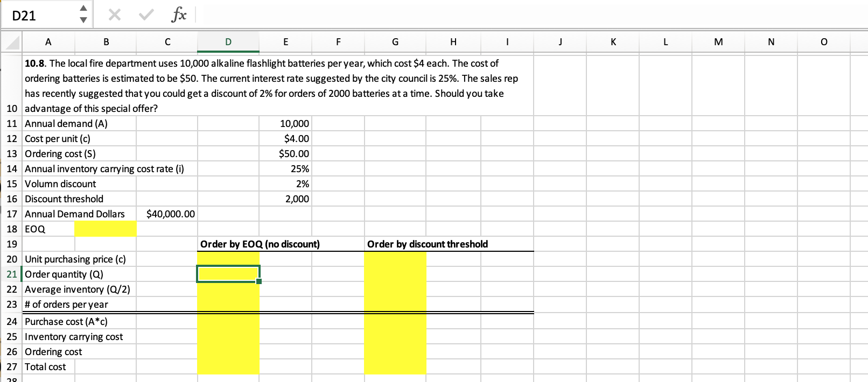Image resolution: width=868 pixels, height=382 pixels.
Task: Click the yellow EOQ answer cell
Action: 106,229
